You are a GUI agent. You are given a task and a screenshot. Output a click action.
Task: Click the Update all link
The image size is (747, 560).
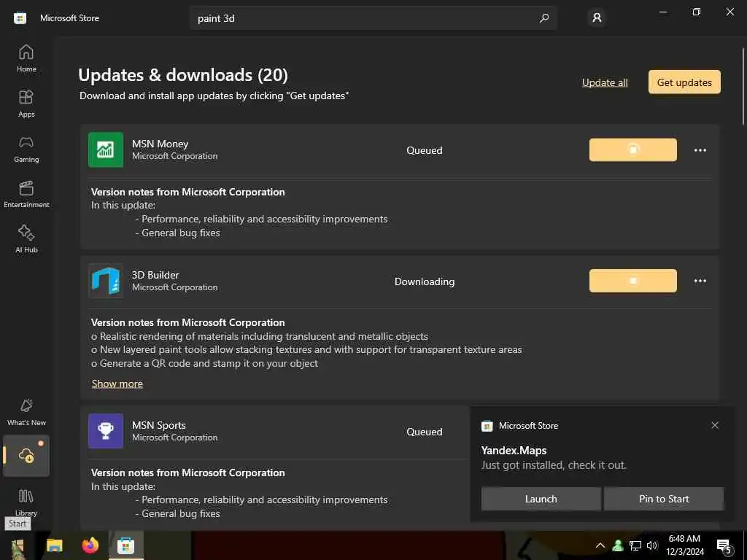pos(605,82)
